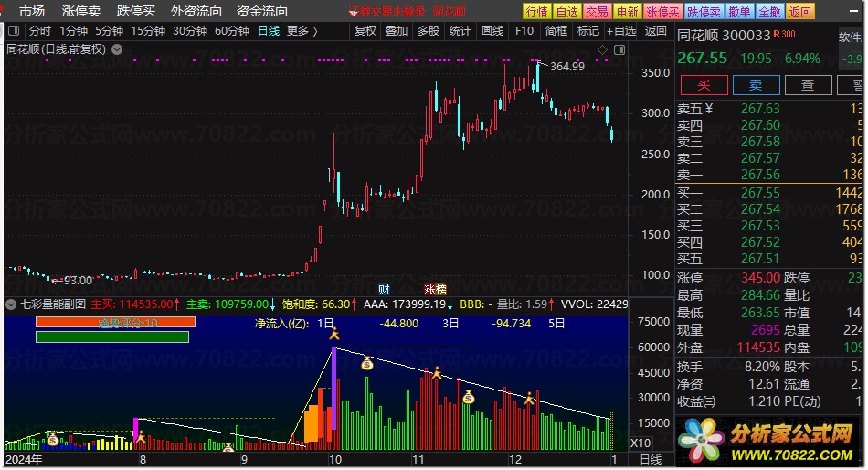Toggle the 简框 simple frame mode

[556, 31]
